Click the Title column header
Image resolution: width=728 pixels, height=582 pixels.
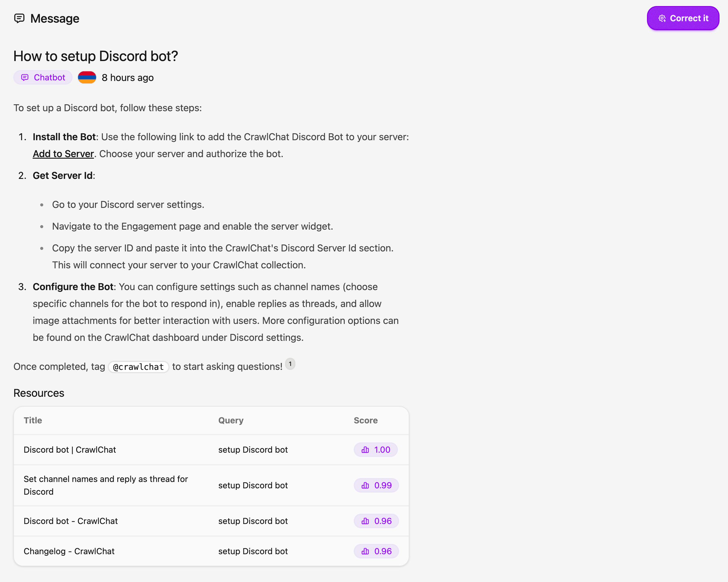point(33,420)
